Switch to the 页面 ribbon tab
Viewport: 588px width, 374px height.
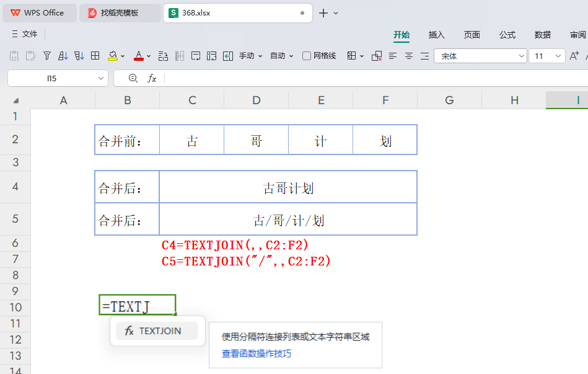(472, 35)
